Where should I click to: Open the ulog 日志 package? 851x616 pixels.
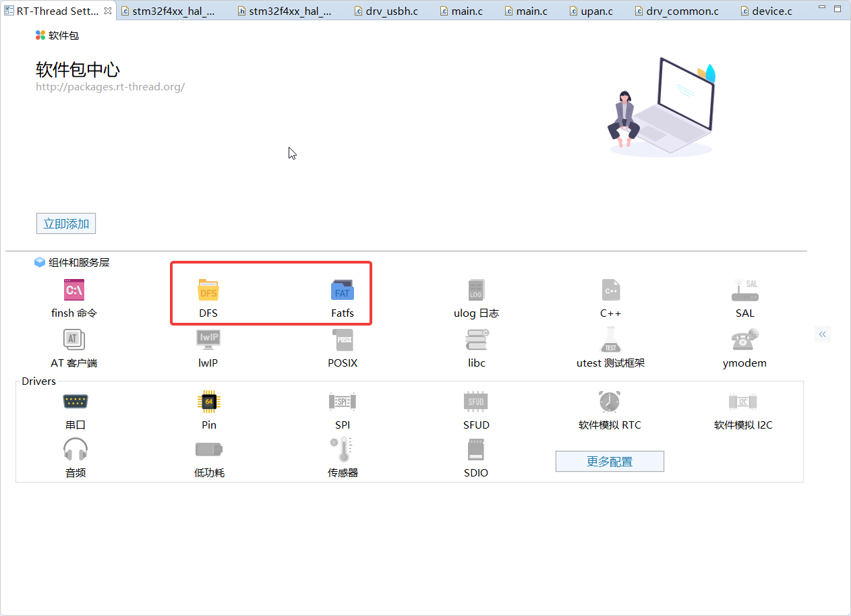point(476,290)
